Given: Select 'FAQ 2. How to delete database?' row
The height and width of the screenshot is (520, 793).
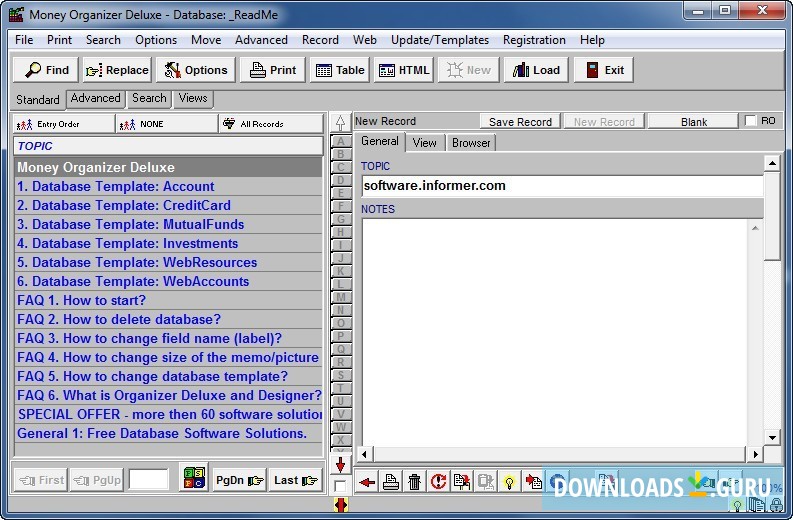Looking at the screenshot, I should coord(168,319).
